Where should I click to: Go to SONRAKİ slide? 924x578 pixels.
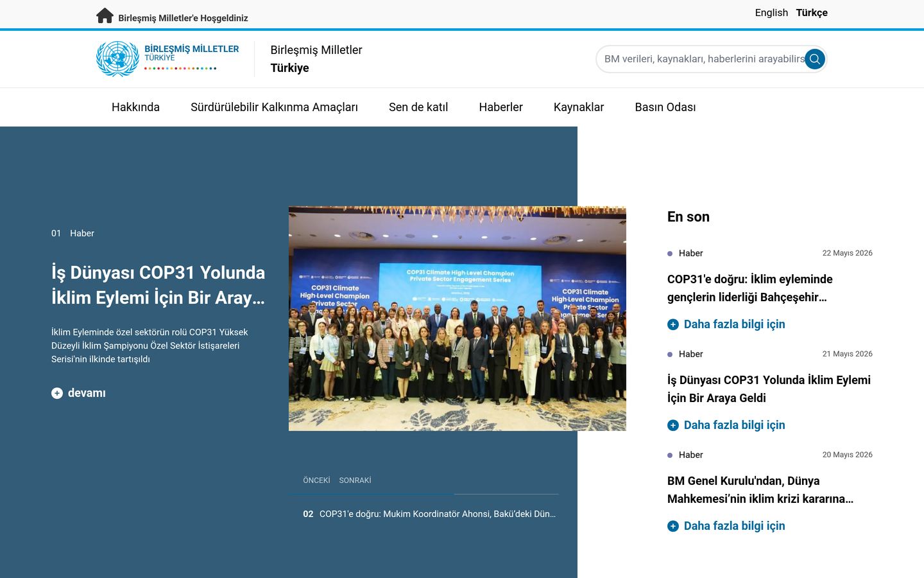pyautogui.click(x=355, y=480)
